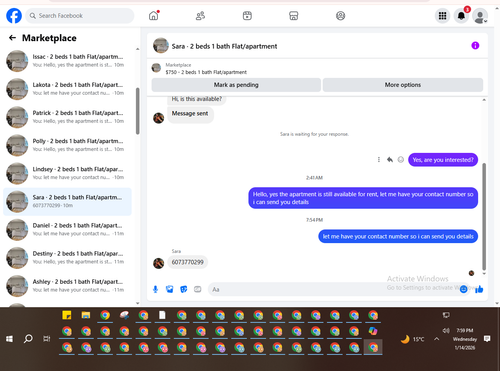Open the emoji picker in message box
This screenshot has height=371, width=500.
(x=463, y=289)
